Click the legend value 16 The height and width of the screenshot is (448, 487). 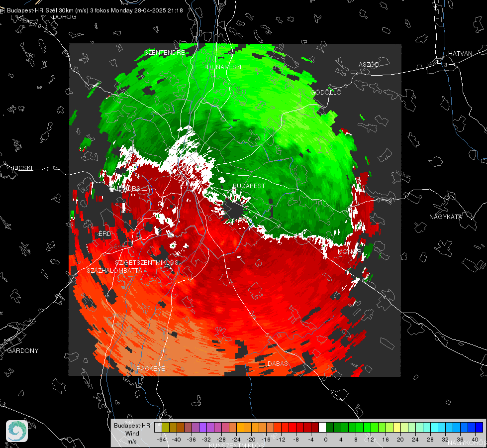point(386,440)
